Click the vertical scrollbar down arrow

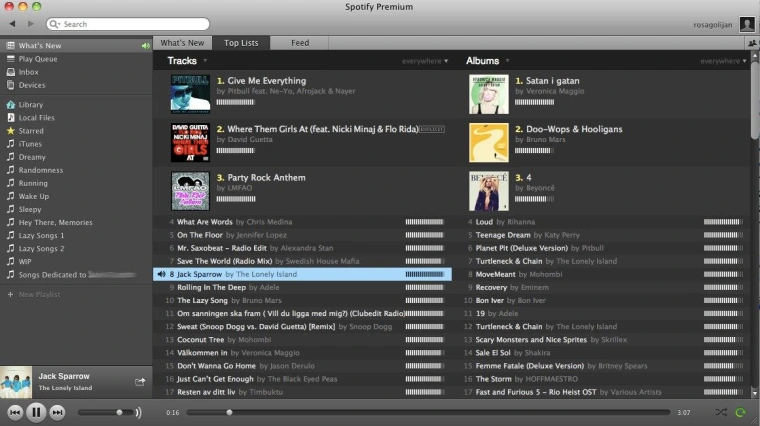coord(755,393)
